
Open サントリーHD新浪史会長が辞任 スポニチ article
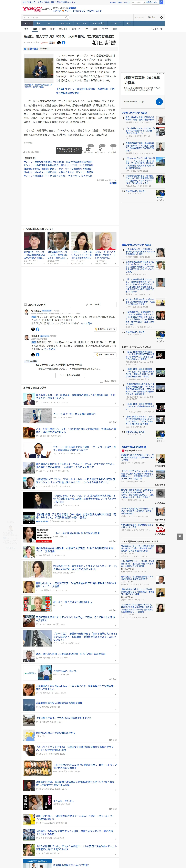(x=84, y=449)
